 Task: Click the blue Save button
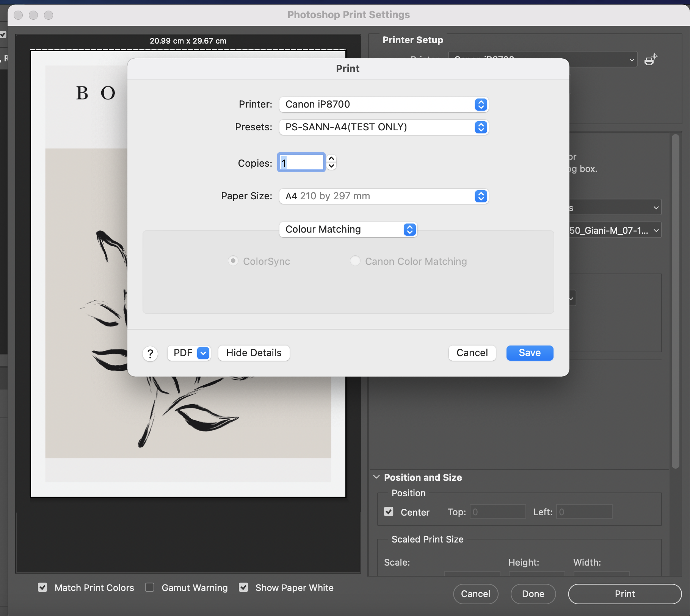[x=530, y=353]
